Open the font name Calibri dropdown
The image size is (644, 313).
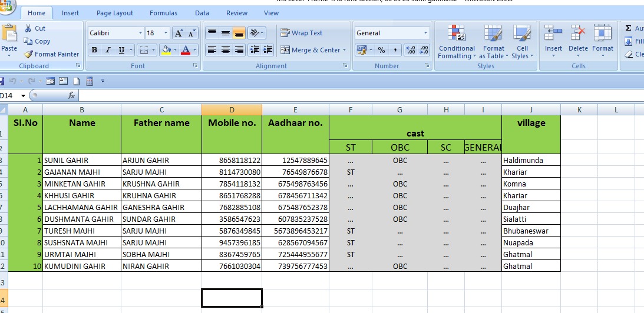pos(140,34)
